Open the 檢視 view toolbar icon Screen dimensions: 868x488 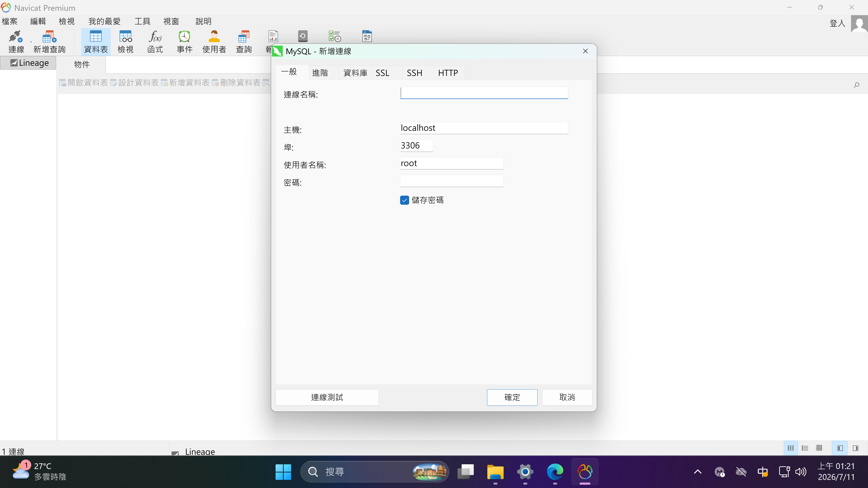[x=125, y=42]
